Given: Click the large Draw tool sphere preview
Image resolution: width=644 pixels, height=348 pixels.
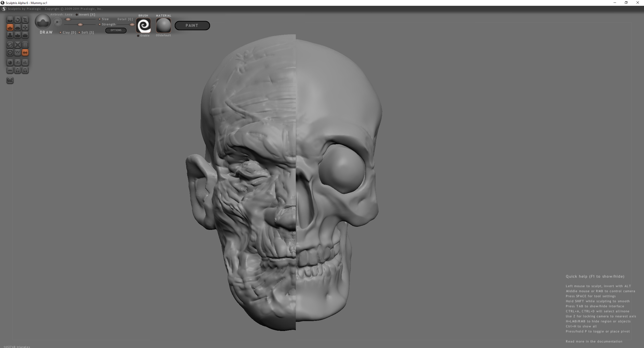Looking at the screenshot, I should [43, 22].
